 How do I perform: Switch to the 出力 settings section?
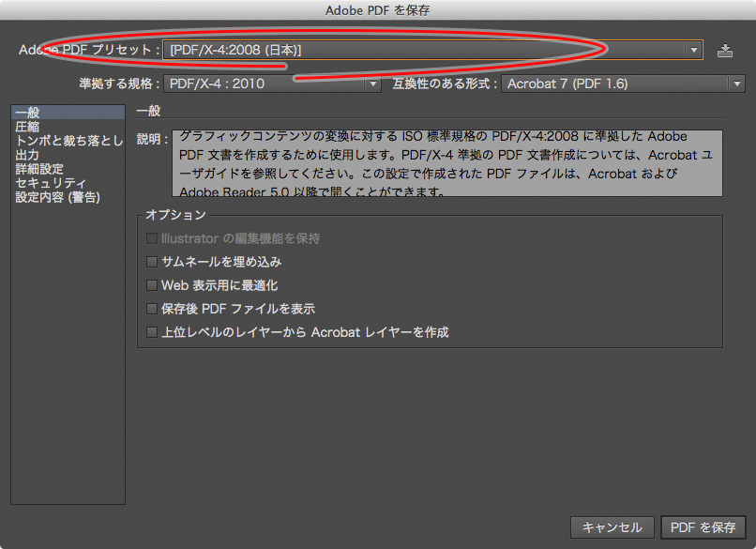coord(28,155)
